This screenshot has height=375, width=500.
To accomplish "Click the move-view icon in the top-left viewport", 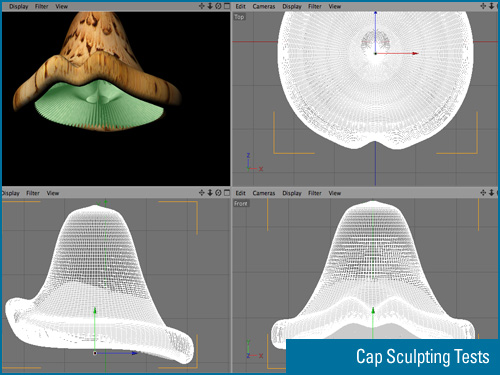I will point(202,6).
